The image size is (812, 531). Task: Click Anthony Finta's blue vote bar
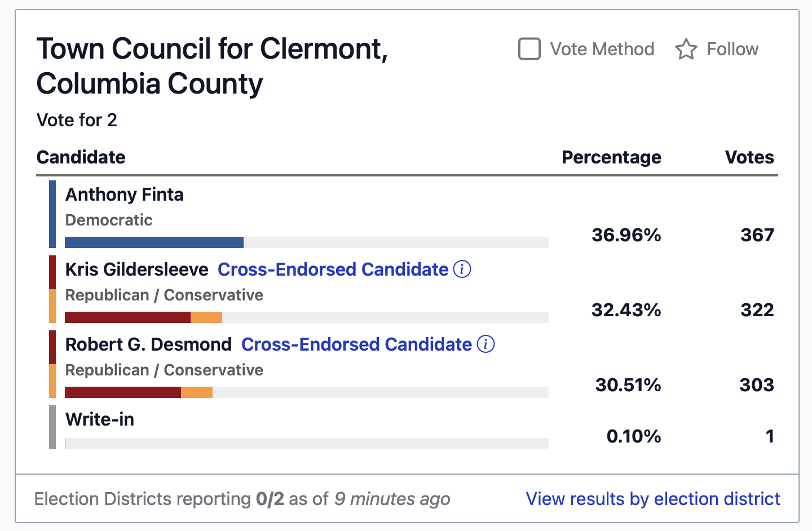pyautogui.click(x=154, y=242)
